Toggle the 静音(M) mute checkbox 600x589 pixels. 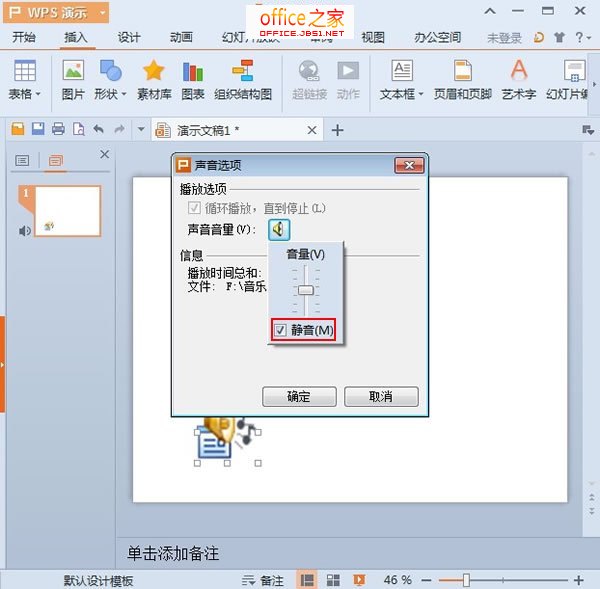pos(280,330)
